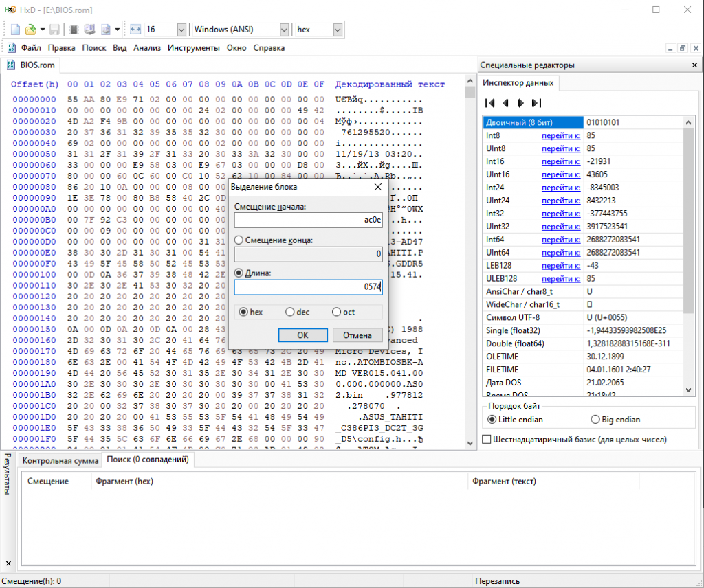The image size is (704, 588).
Task: Jump to last byte in data inspector
Action: (x=536, y=103)
